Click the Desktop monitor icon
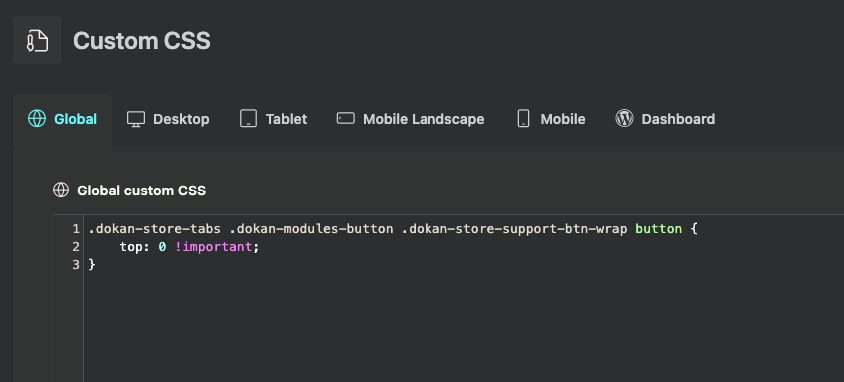Viewport: 844px width, 382px height. [x=136, y=119]
